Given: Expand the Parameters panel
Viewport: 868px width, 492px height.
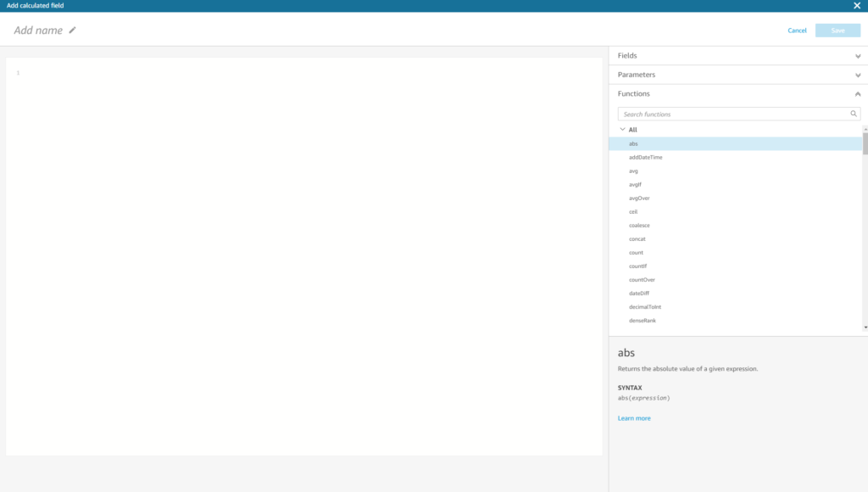Looking at the screenshot, I should tap(858, 75).
